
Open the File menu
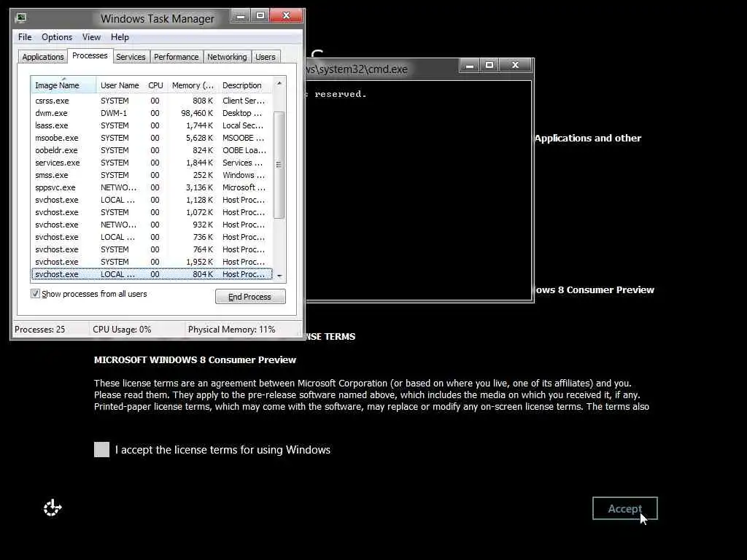(25, 37)
